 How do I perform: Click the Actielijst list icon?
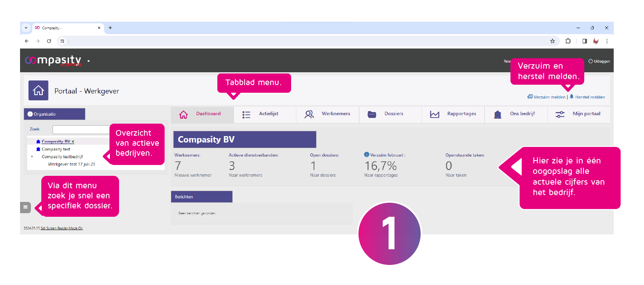[x=246, y=115]
